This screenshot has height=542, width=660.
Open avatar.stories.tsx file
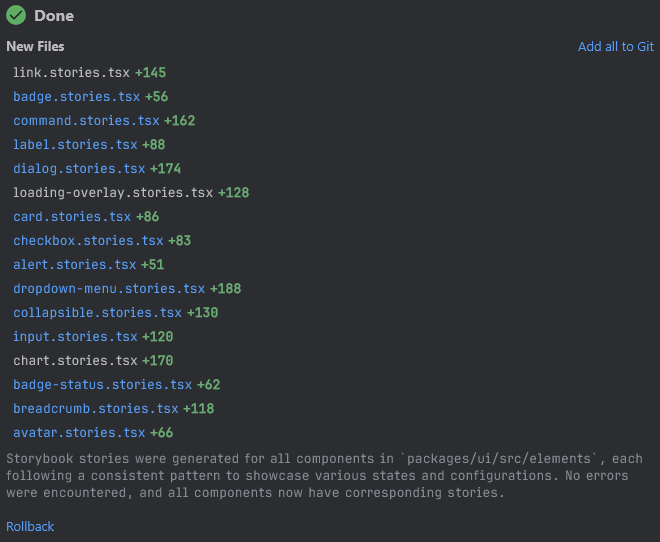(x=79, y=433)
